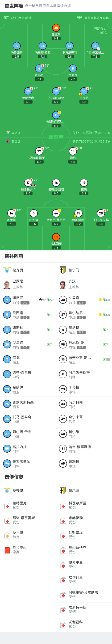Tap the 4-2-3-1 formation label

17,133
